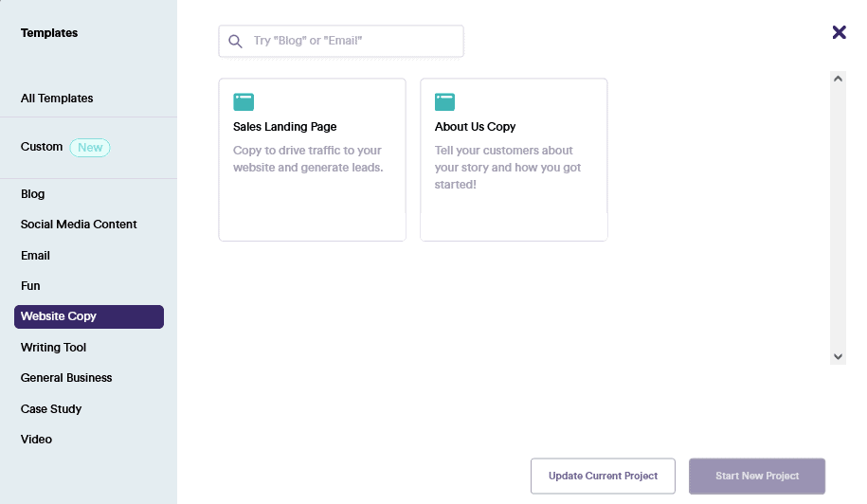Open the Writing Tool category

(x=54, y=348)
